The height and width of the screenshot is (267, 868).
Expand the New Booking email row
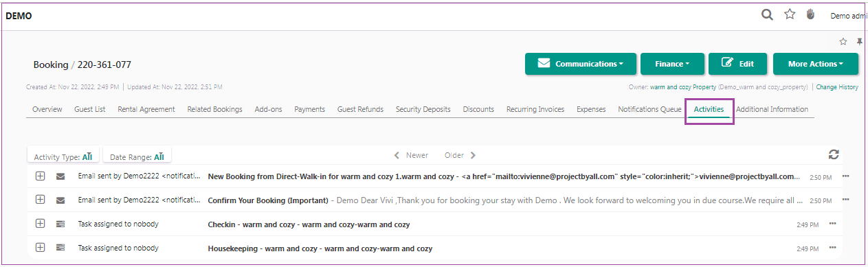point(40,176)
